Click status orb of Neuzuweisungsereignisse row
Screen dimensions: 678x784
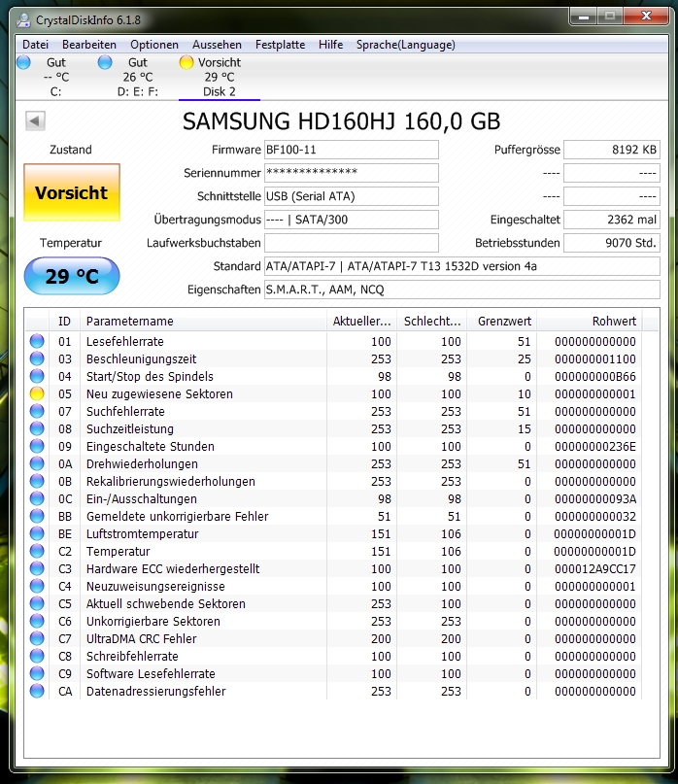point(37,586)
